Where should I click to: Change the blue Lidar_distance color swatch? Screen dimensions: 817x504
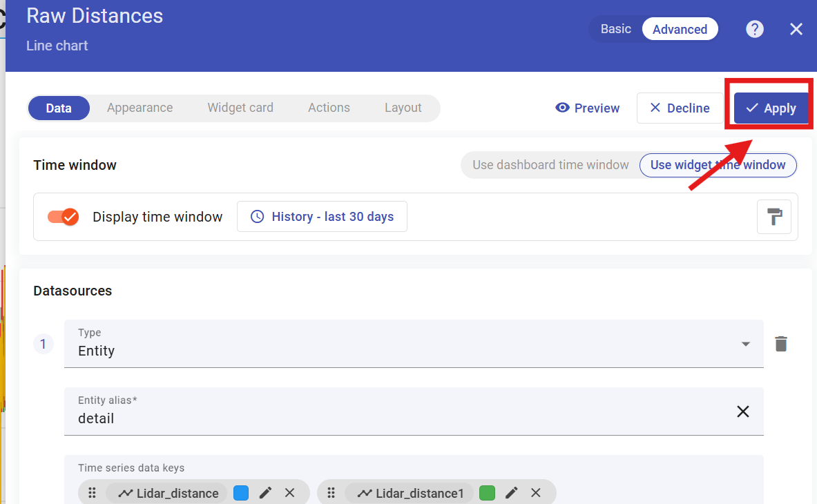[x=241, y=493]
